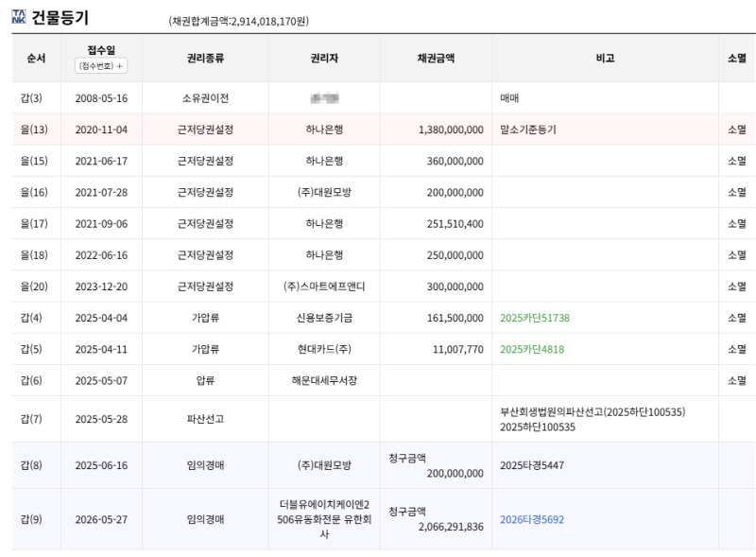
Task: Click date 2008-05-16
Action: coord(101,98)
